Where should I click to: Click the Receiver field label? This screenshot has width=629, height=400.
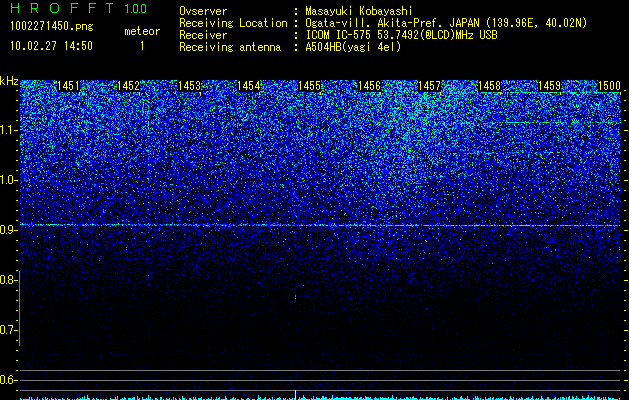(x=203, y=35)
